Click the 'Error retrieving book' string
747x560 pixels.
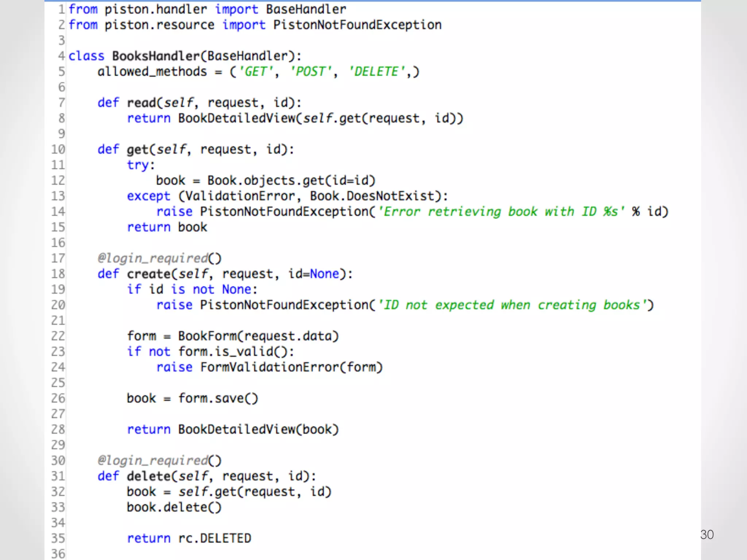click(501, 212)
